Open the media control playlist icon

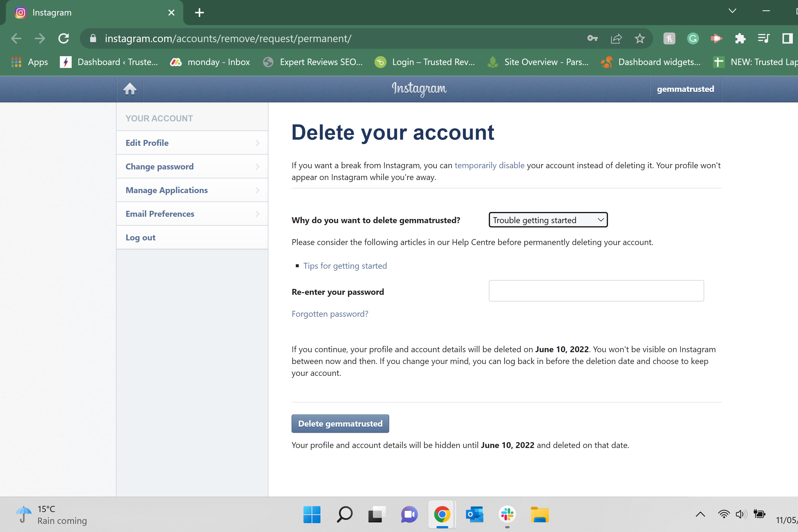763,38
